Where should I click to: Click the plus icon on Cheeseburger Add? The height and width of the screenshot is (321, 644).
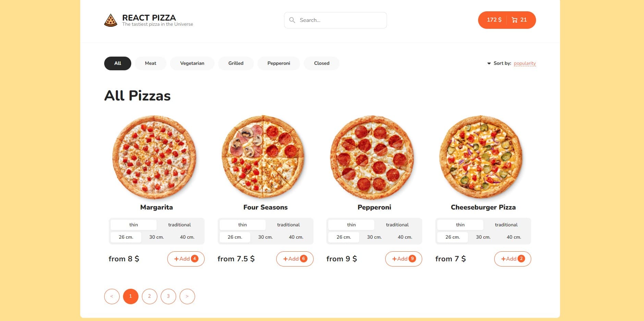click(x=503, y=259)
